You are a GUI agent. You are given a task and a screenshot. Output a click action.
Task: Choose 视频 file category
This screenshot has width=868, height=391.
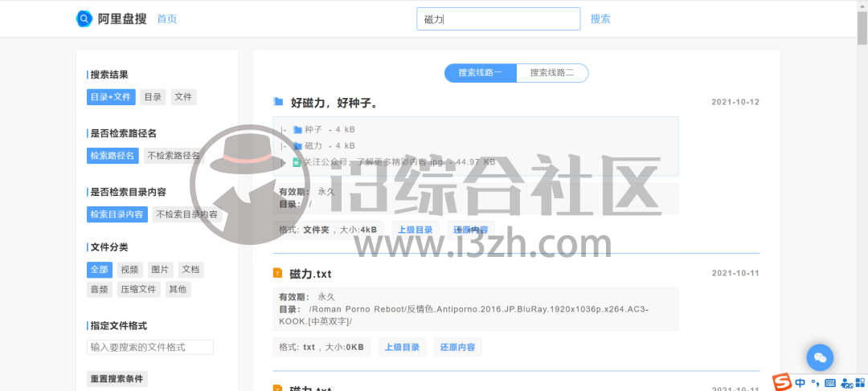click(x=129, y=269)
